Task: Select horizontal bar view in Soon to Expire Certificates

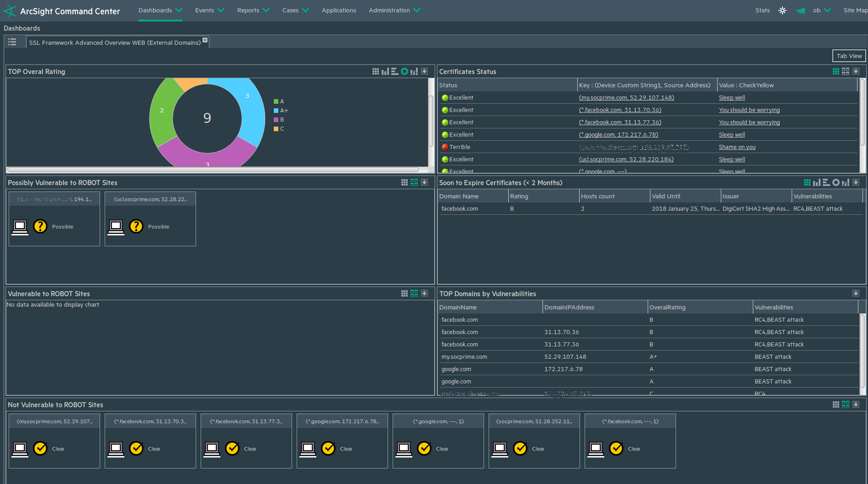Action: coord(826,183)
